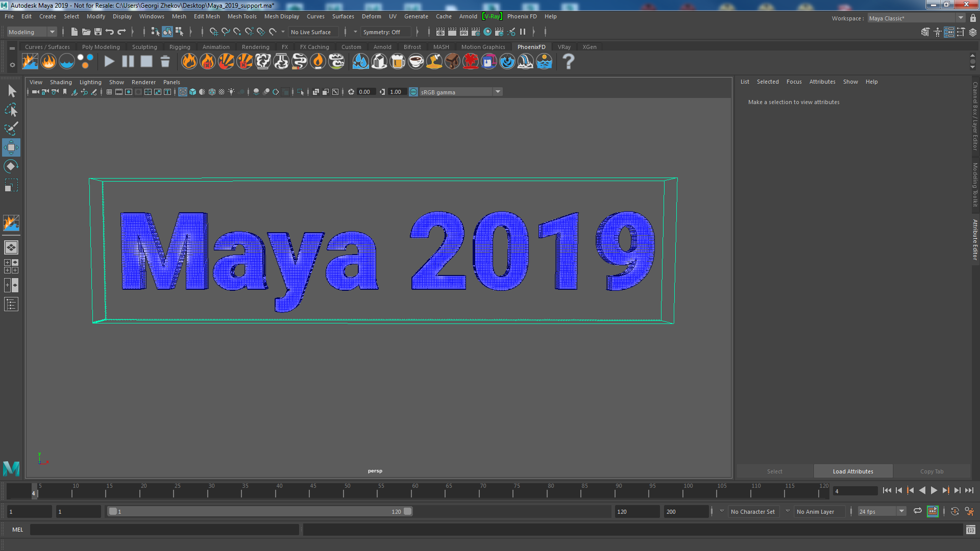Open the Phoenix FD menu
Image resolution: width=980 pixels, height=551 pixels.
point(522,16)
